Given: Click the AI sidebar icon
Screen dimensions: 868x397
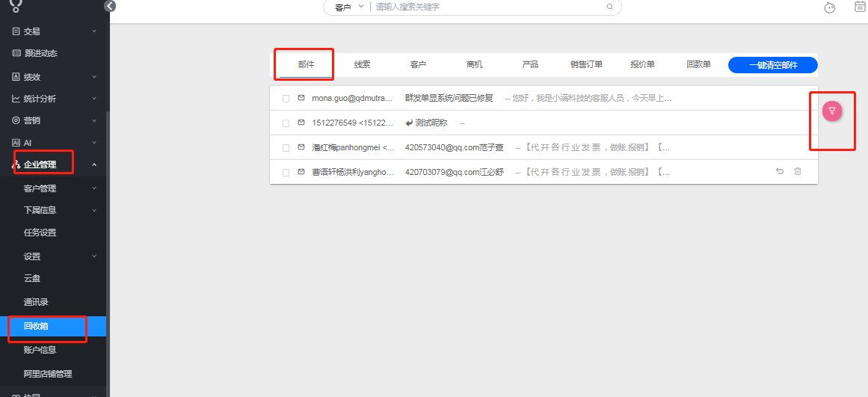Looking at the screenshot, I should tap(16, 142).
